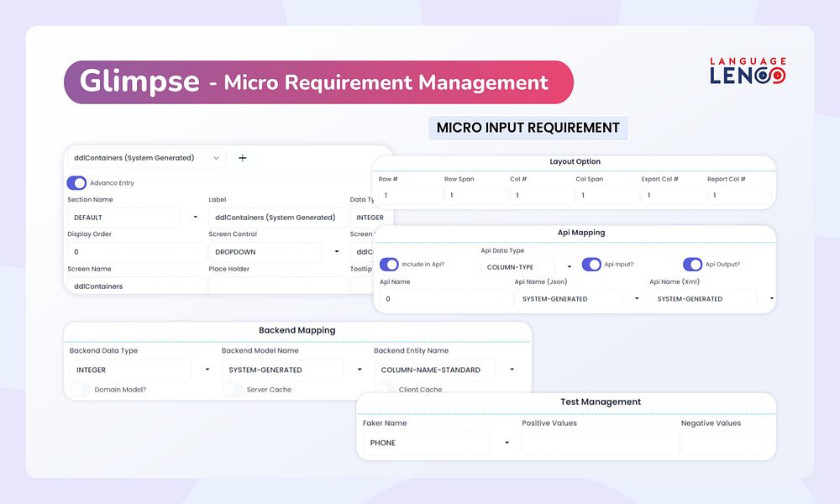Click the Glimpse - Micro Requirement Management banner
Screen dimensions: 840x504
pyautogui.click(x=318, y=82)
